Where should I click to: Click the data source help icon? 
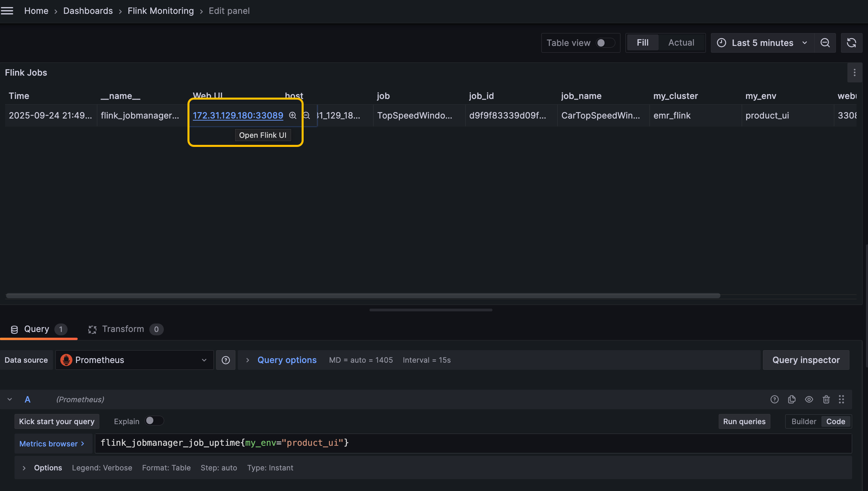point(226,360)
